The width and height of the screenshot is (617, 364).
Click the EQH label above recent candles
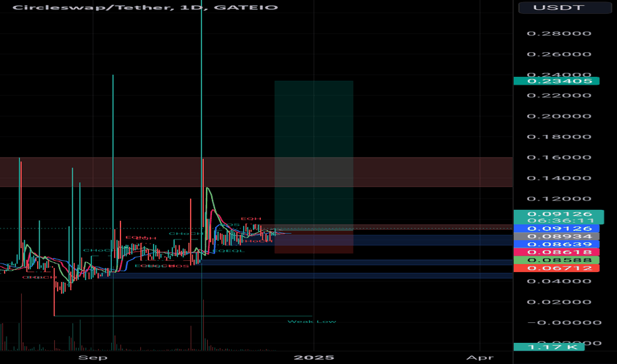click(251, 218)
